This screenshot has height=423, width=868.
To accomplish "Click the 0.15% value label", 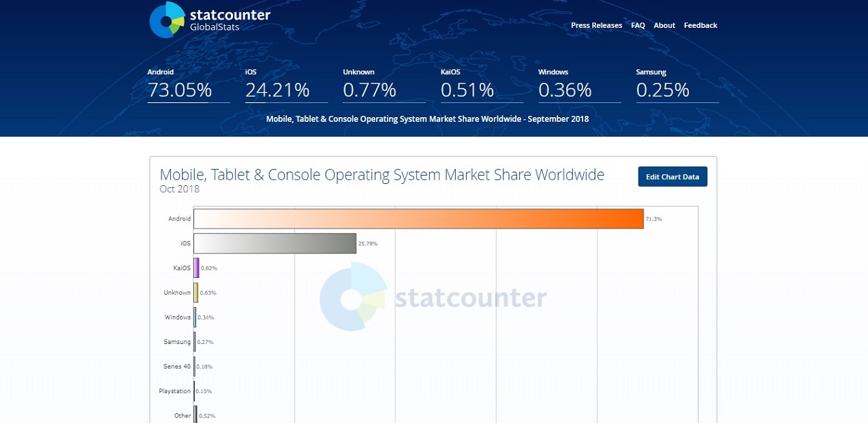I will point(204,391).
